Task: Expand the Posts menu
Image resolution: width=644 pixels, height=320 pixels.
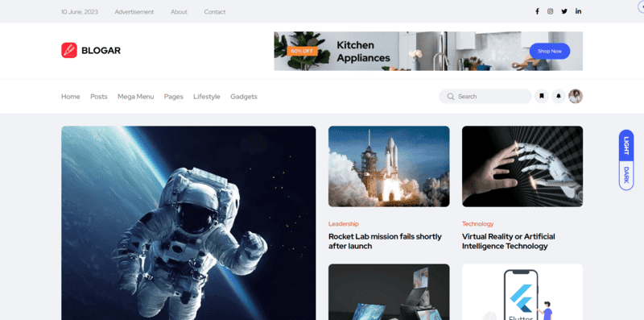Action: coord(99,97)
